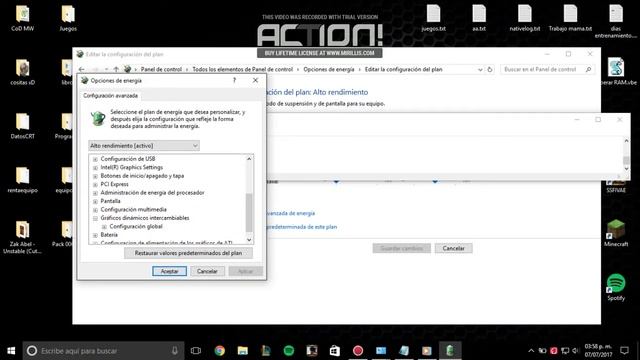This screenshot has height=360, width=640.
Task: Open Google Chrome from the taskbar
Action: click(x=220, y=351)
